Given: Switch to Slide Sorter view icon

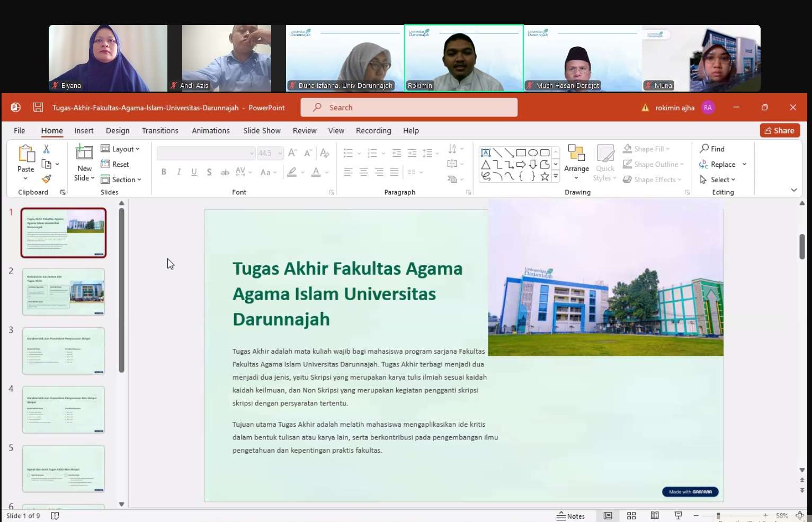Looking at the screenshot, I should pyautogui.click(x=631, y=516).
